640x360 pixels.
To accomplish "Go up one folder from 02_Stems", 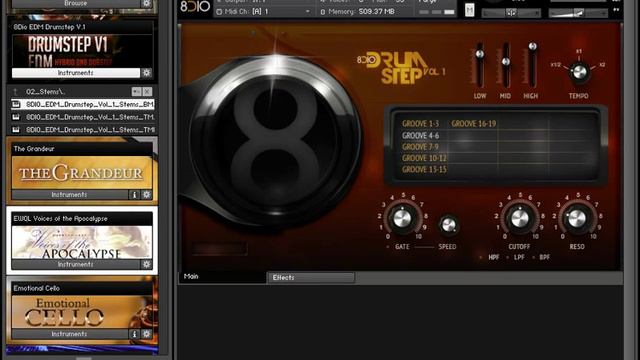I will [x=16, y=91].
